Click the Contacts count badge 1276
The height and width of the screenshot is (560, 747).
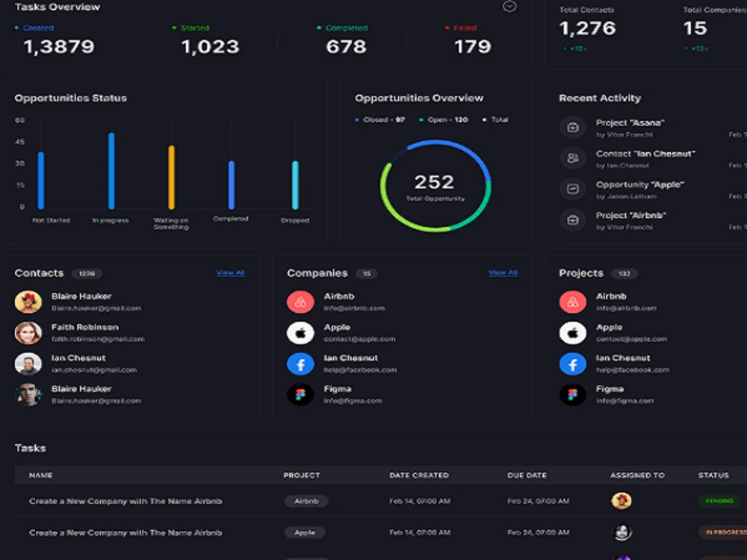(87, 273)
